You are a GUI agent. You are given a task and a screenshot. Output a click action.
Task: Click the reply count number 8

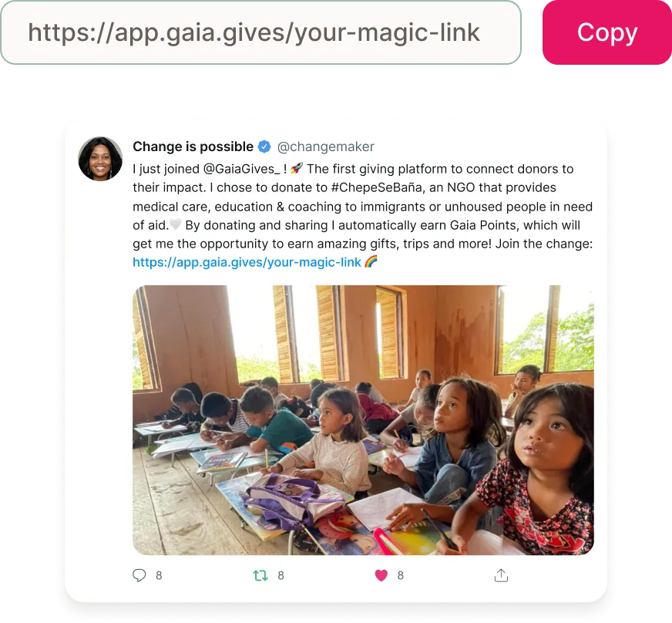point(159,575)
